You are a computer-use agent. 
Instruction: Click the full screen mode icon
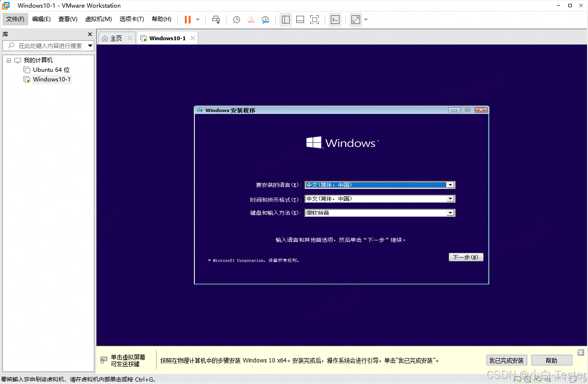(315, 20)
